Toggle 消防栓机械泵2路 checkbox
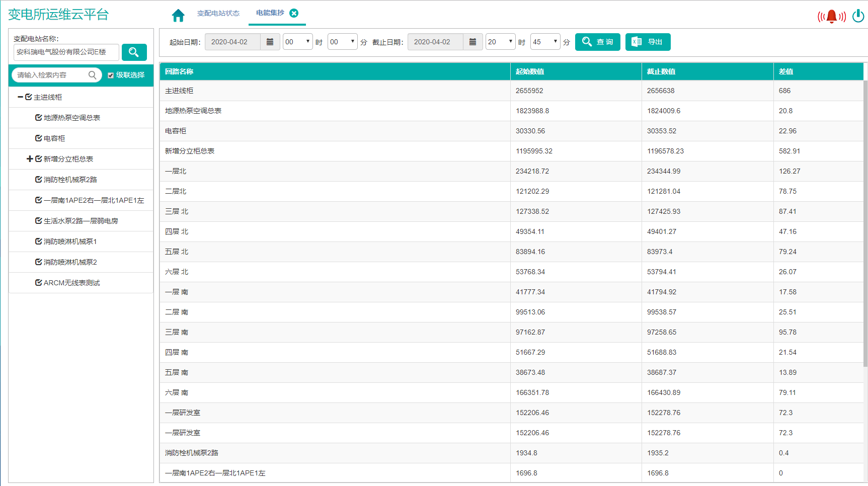Screen dimensions: 868x486 point(39,180)
